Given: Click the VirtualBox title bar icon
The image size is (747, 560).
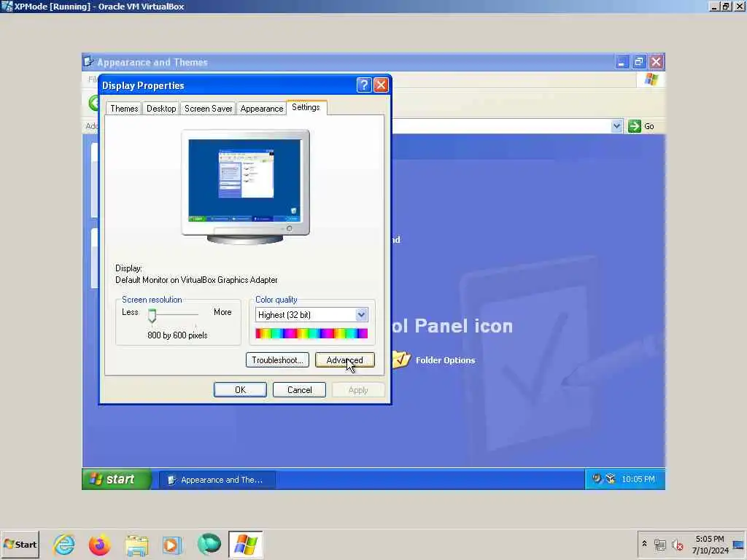Looking at the screenshot, I should [x=7, y=6].
